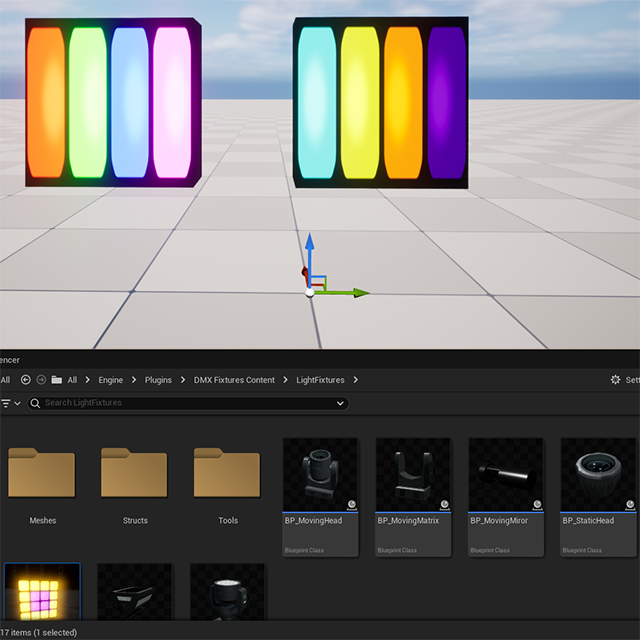Select the BP_MovingMatrix blueprint asset

pos(413,475)
